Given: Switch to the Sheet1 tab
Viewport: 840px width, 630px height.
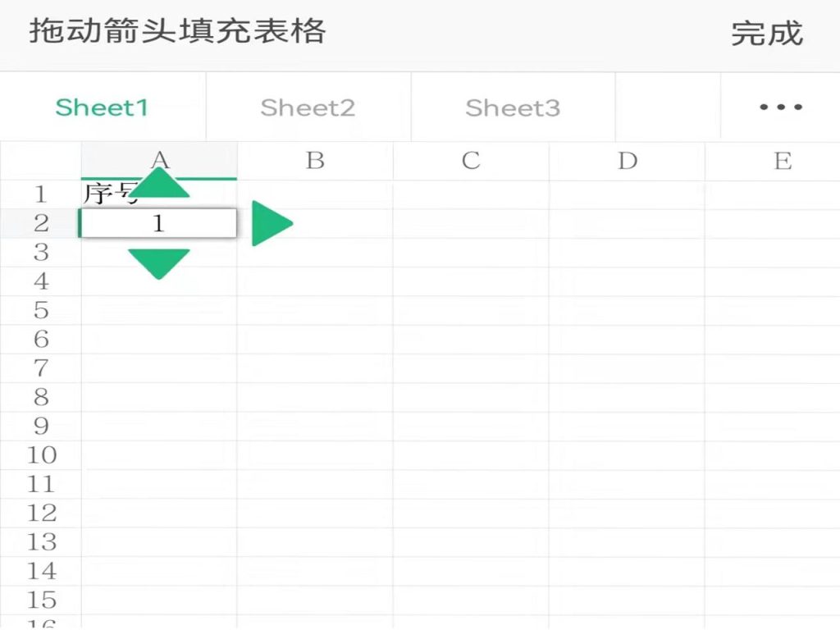Looking at the screenshot, I should coord(102,107).
